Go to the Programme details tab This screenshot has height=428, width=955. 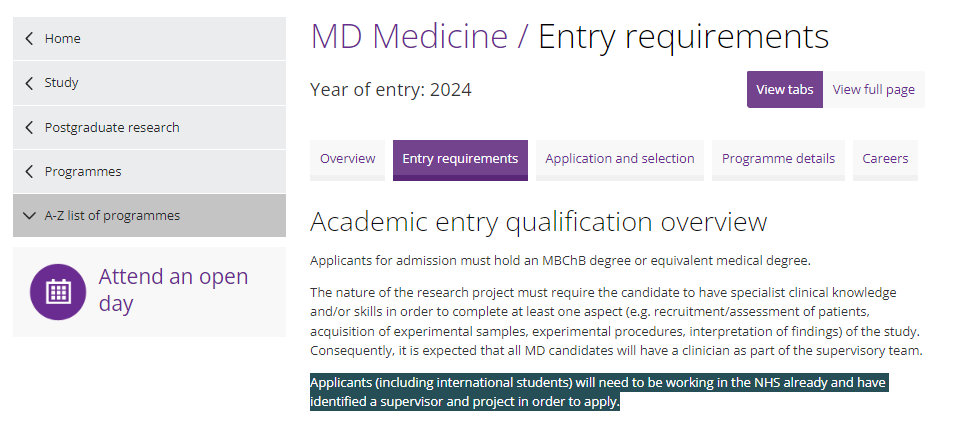(x=778, y=160)
